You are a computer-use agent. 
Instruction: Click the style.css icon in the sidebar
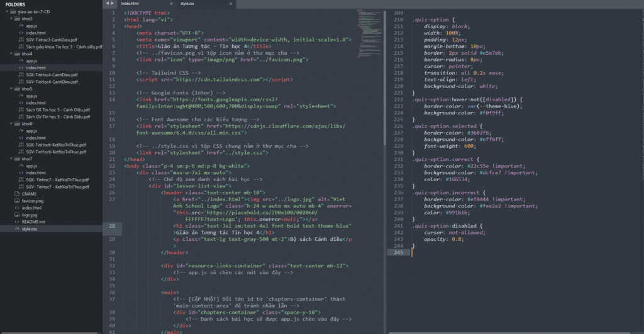click(x=17, y=229)
